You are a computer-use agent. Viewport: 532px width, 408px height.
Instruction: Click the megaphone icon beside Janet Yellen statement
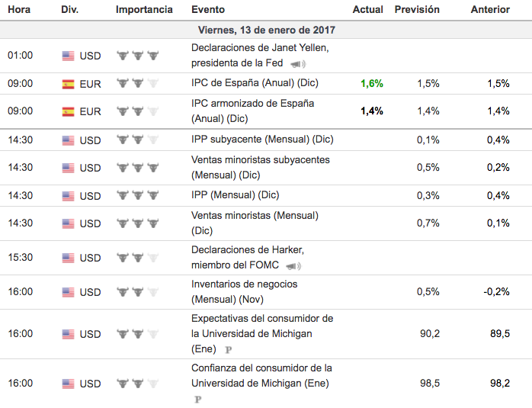[x=297, y=64]
